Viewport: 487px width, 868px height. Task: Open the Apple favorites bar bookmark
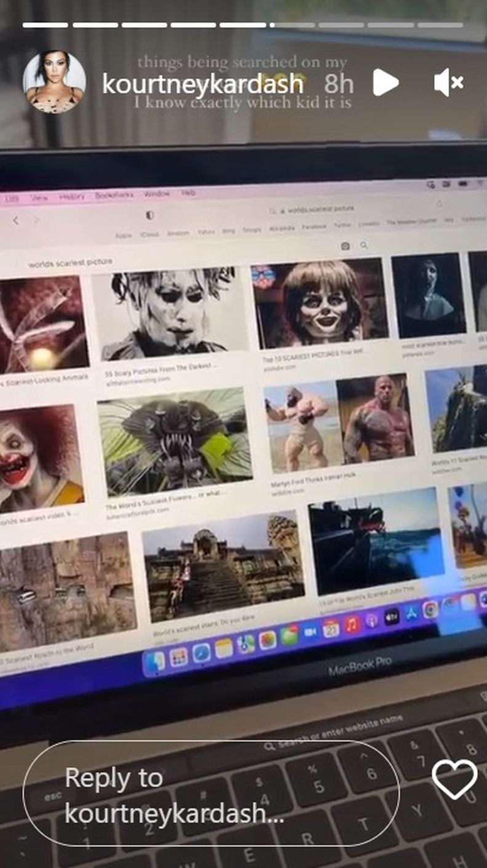124,236
